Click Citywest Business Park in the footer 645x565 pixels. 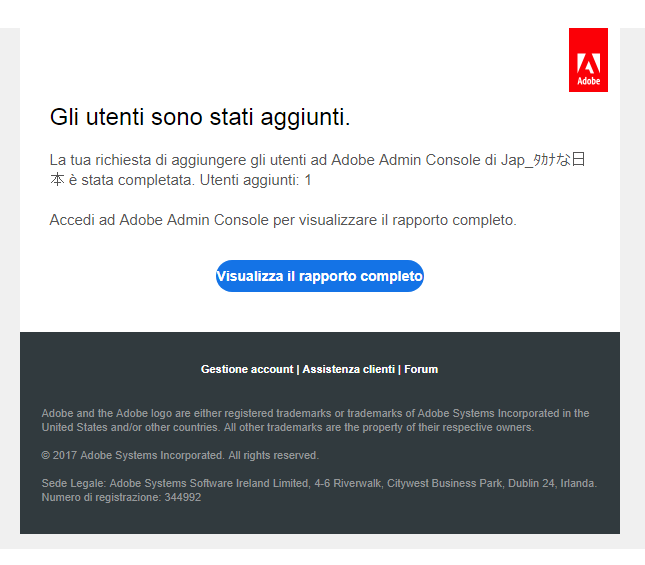pos(437,483)
